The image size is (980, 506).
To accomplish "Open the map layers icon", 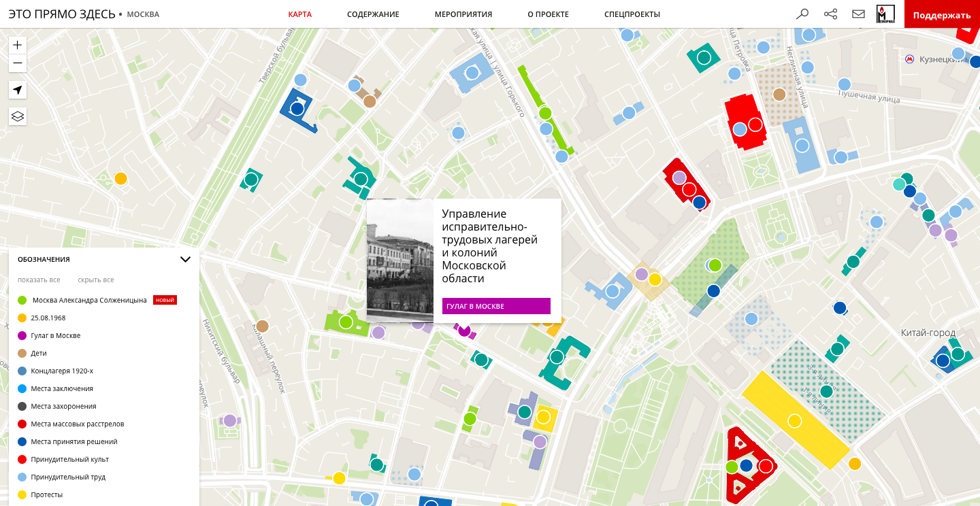I will 18,116.
